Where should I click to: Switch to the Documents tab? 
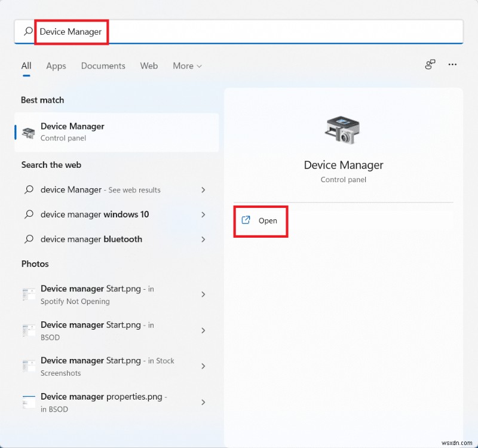click(103, 66)
